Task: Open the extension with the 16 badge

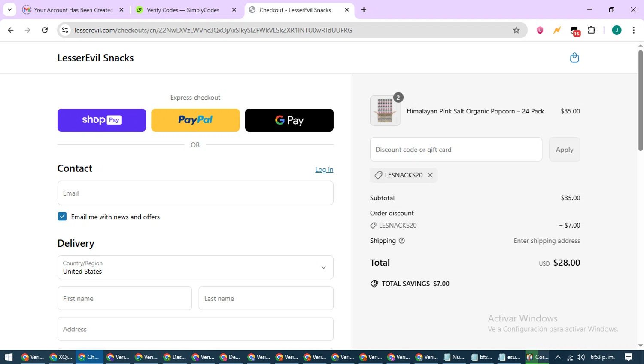Action: (x=575, y=31)
